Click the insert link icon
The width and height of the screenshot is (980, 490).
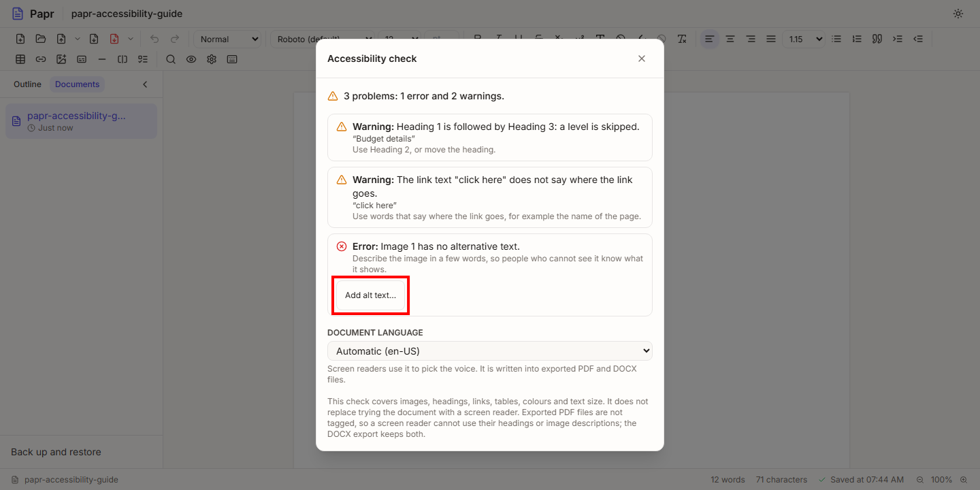click(x=41, y=59)
